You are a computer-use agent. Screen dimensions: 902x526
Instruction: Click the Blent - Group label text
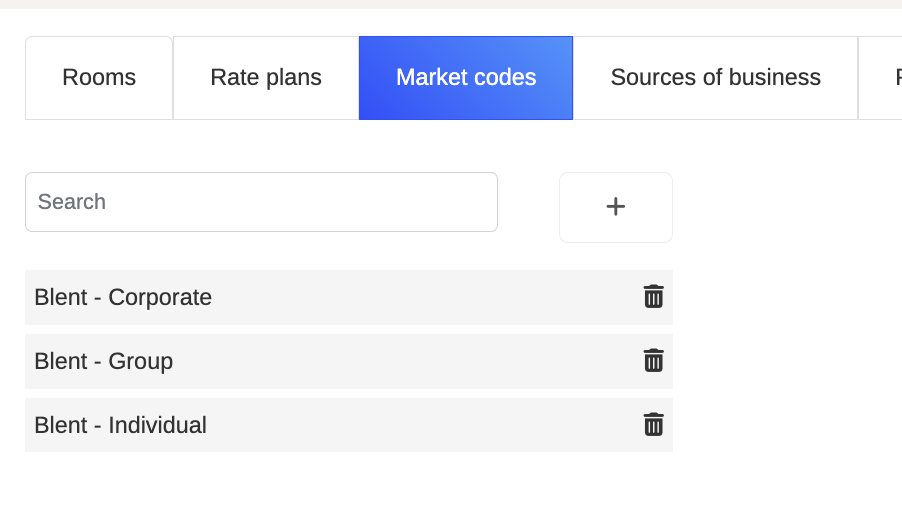[x=104, y=361]
